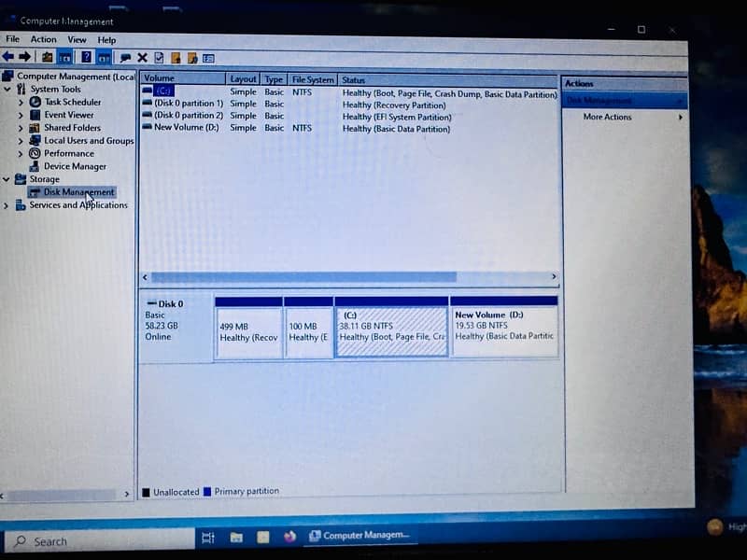The height and width of the screenshot is (560, 747).
Task: Click the File System column header
Action: click(x=311, y=80)
